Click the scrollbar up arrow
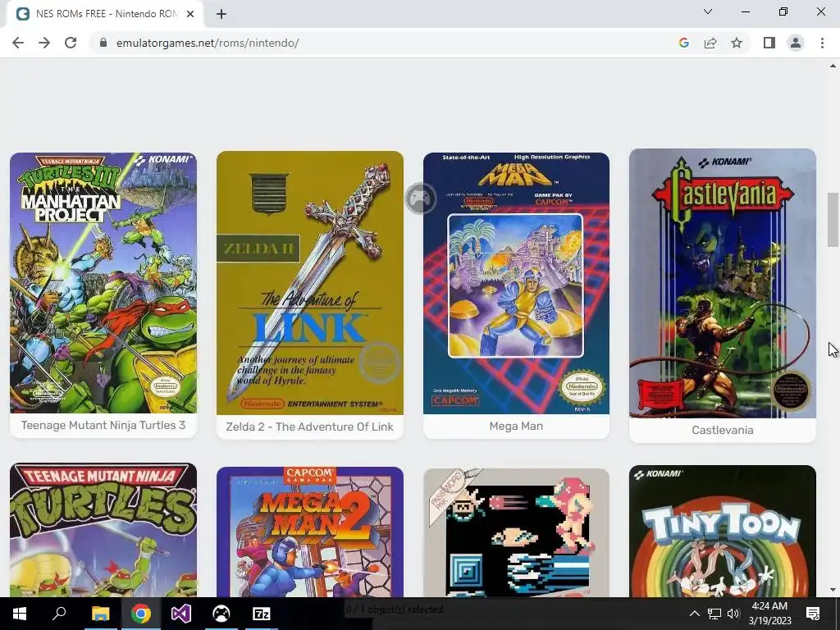This screenshot has height=630, width=840. (833, 66)
